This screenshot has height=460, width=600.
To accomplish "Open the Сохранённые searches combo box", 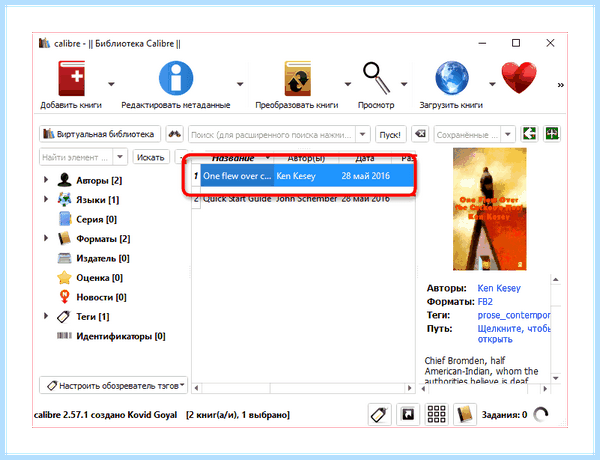I will 474,135.
